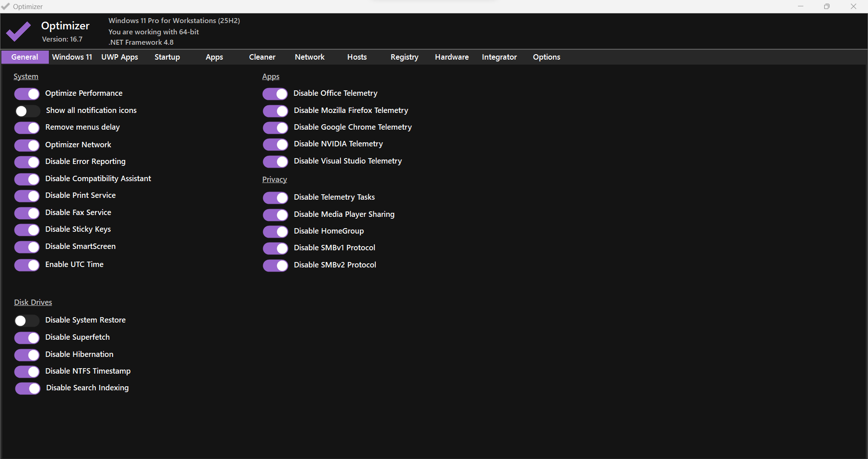The height and width of the screenshot is (459, 868).
Task: Click Windows 11 Pro for Workstations text
Action: pyautogui.click(x=174, y=21)
